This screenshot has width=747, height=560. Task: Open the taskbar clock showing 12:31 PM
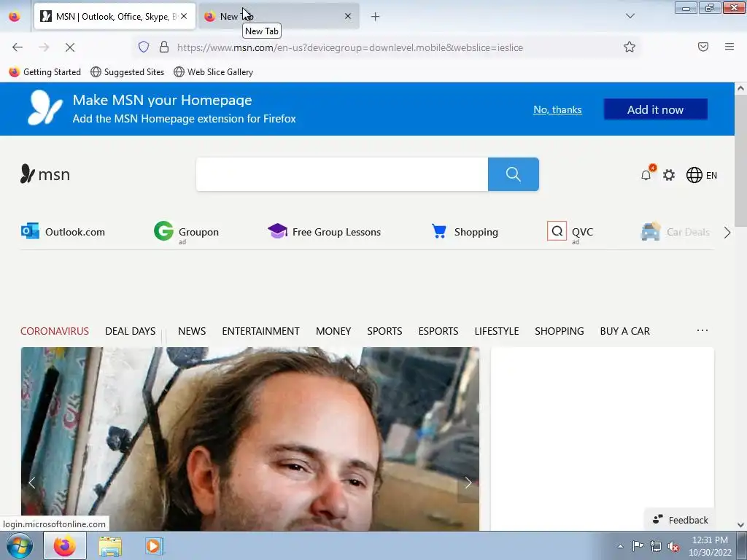tap(710, 546)
